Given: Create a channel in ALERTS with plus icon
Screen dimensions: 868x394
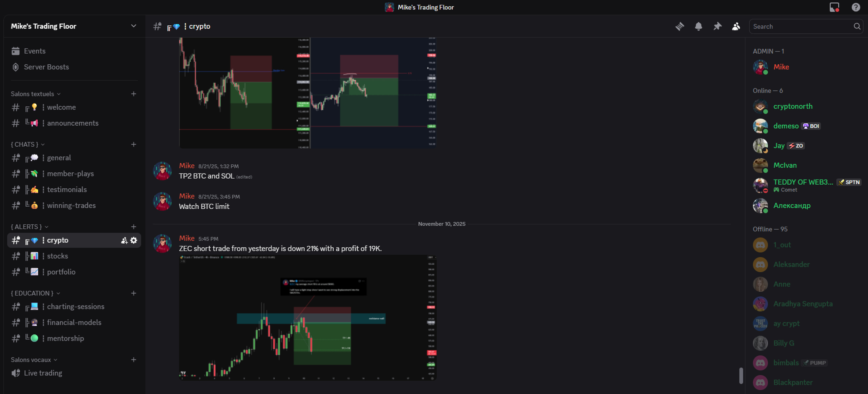Looking at the screenshot, I should click(134, 227).
